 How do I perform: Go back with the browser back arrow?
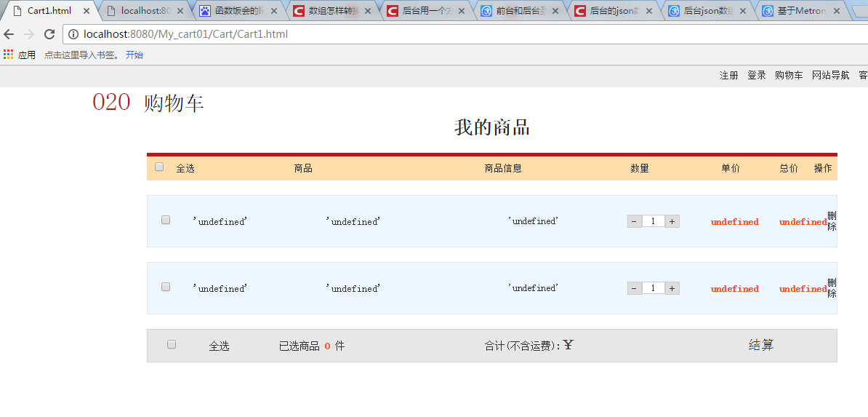click(x=9, y=34)
